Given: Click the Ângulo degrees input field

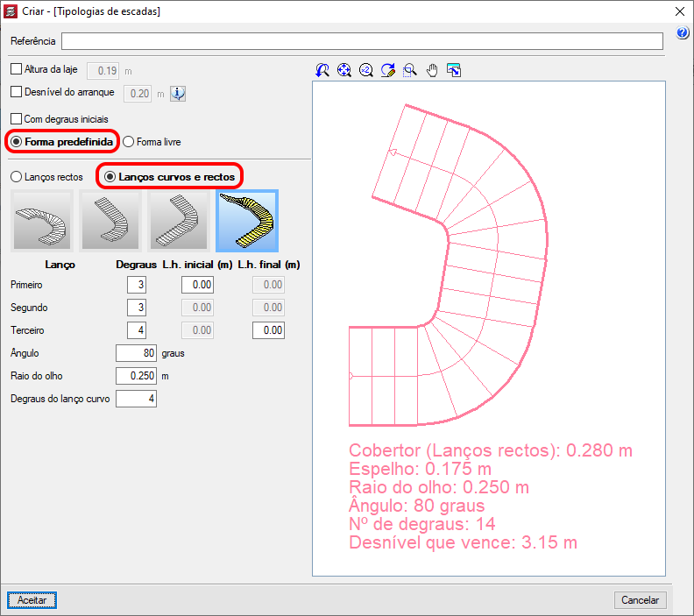Looking at the screenshot, I should point(137,353).
